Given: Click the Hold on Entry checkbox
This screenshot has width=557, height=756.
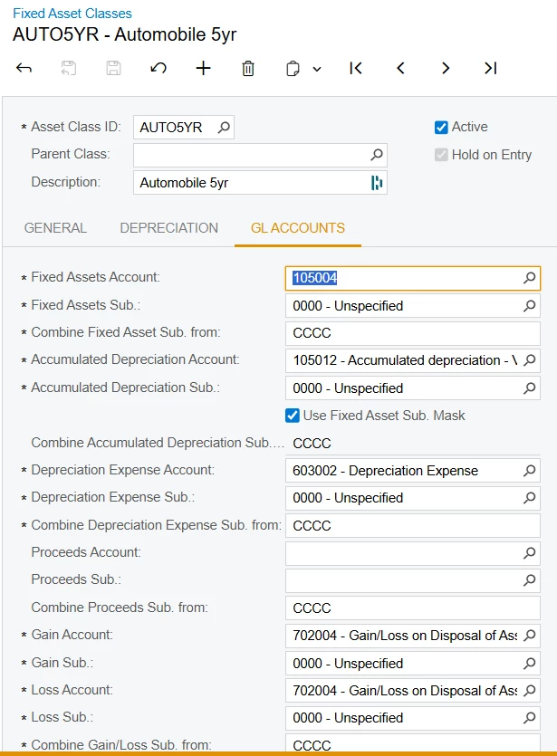Looking at the screenshot, I should coord(442,155).
